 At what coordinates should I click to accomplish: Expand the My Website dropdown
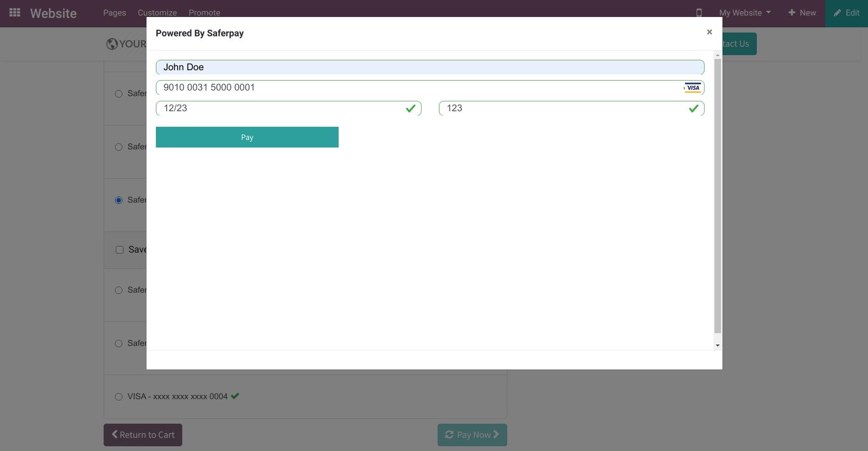pos(745,13)
